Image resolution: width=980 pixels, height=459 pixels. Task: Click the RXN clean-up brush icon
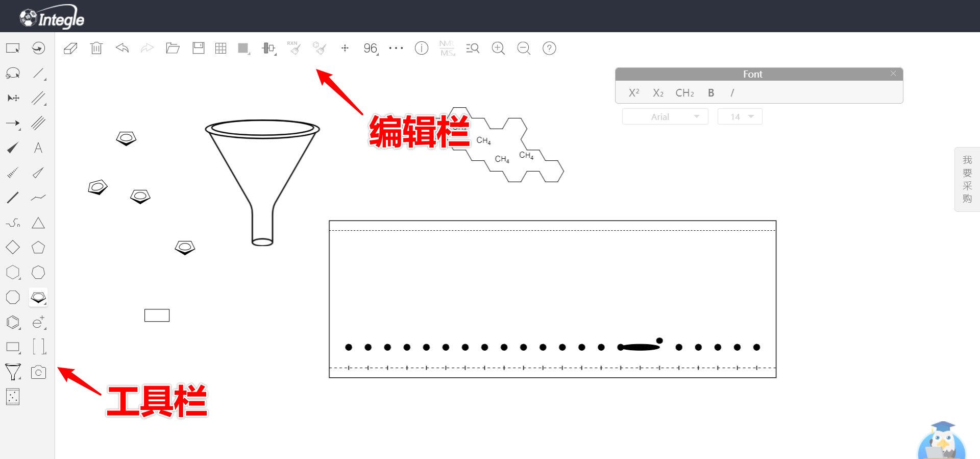pyautogui.click(x=294, y=47)
